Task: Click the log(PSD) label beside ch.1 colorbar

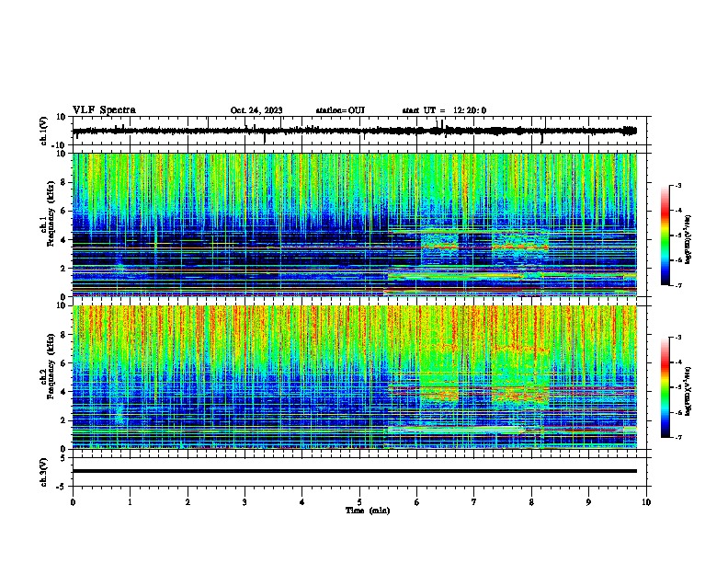Action: 688,240
